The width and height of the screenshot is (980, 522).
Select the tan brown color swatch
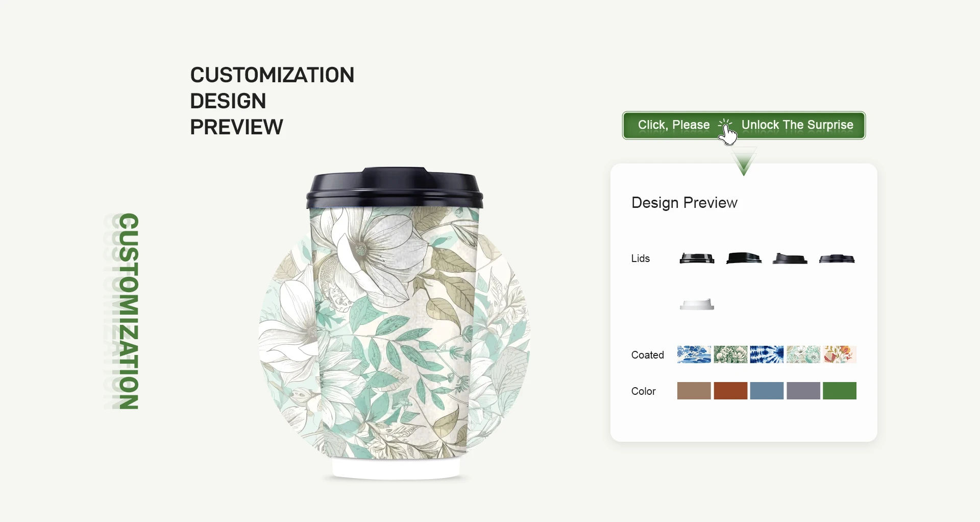point(694,391)
